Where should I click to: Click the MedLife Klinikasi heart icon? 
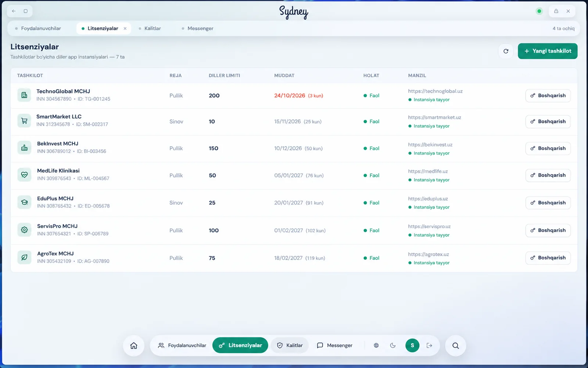tap(24, 175)
